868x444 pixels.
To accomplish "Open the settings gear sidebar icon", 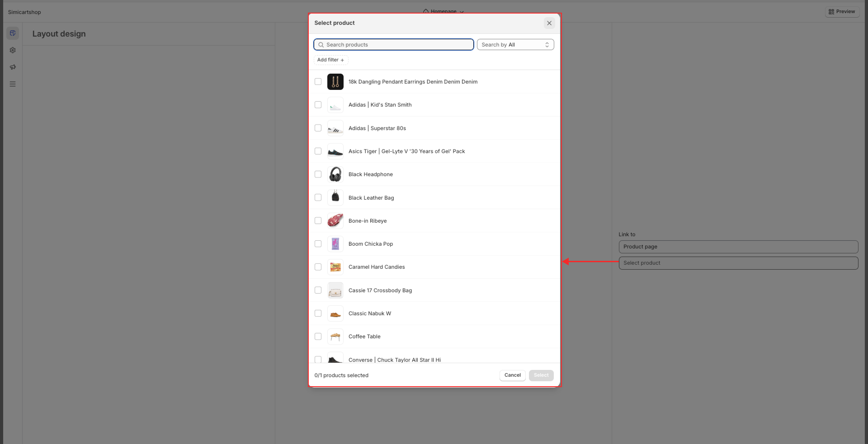I will tap(13, 50).
